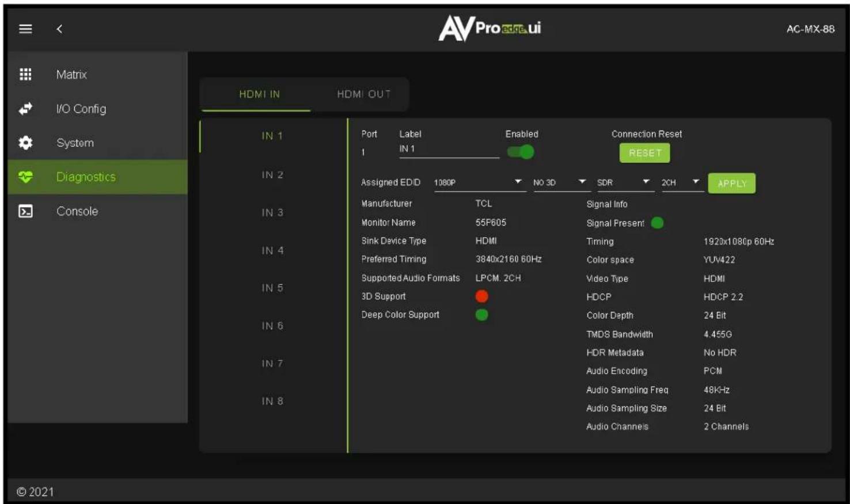Viewport: 850px width, 504px height.
Task: Click the AC-MX-88 device name
Action: (x=810, y=29)
